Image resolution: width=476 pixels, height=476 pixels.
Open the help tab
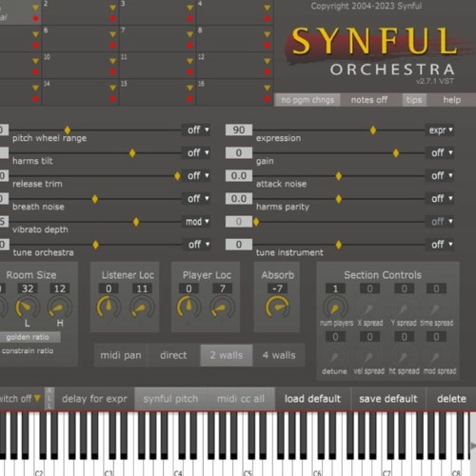(x=451, y=100)
